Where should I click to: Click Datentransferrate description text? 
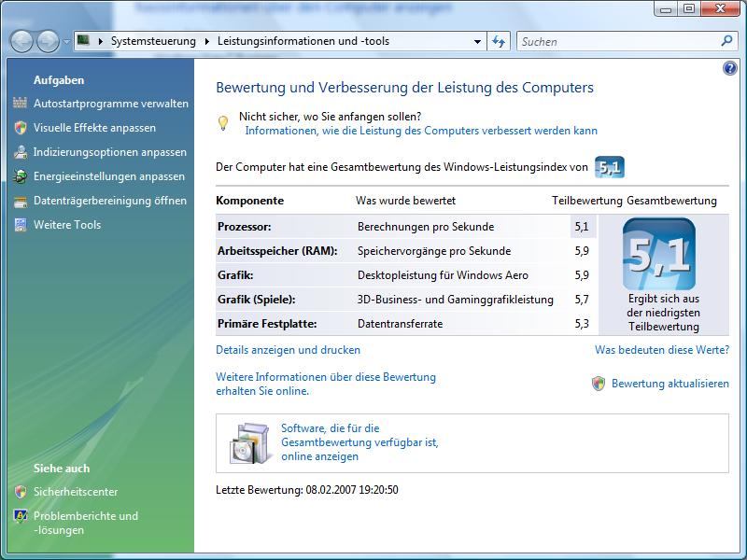tap(401, 324)
